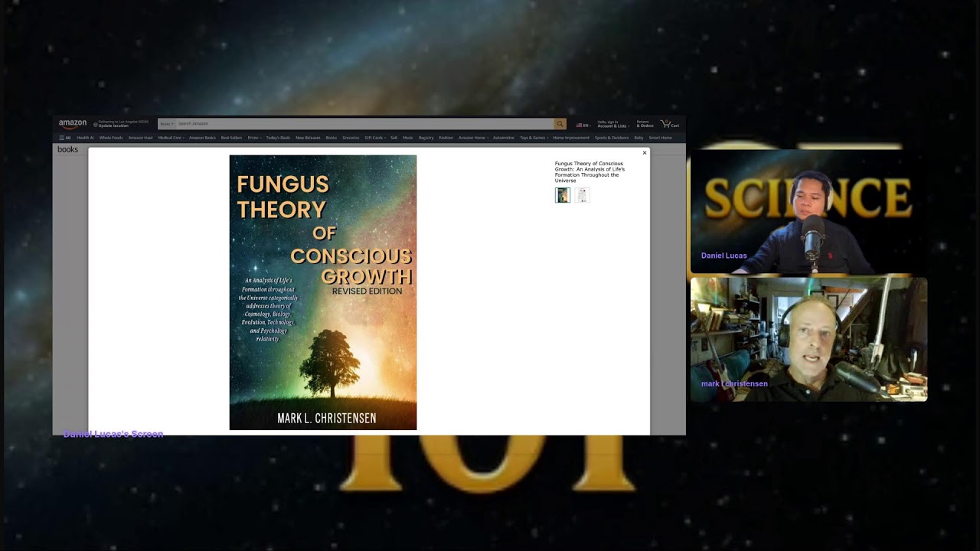The height and width of the screenshot is (551, 980).
Task: Close the book image popup
Action: [645, 152]
